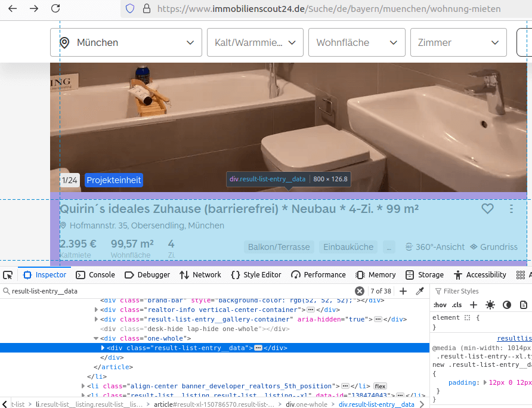Select div.one-whole in breadcrumbs
532x408 pixels.
coord(307,404)
